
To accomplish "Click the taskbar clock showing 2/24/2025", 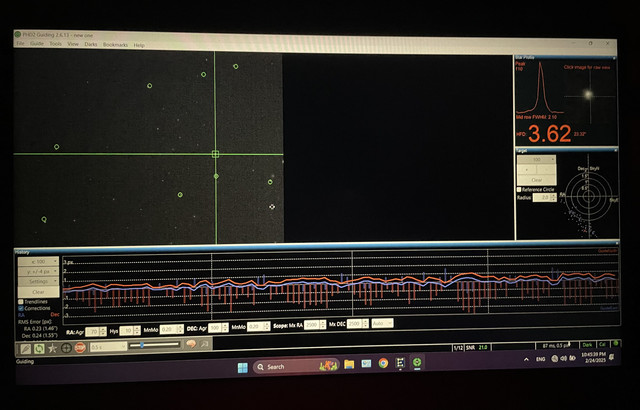I will pyautogui.click(x=594, y=357).
